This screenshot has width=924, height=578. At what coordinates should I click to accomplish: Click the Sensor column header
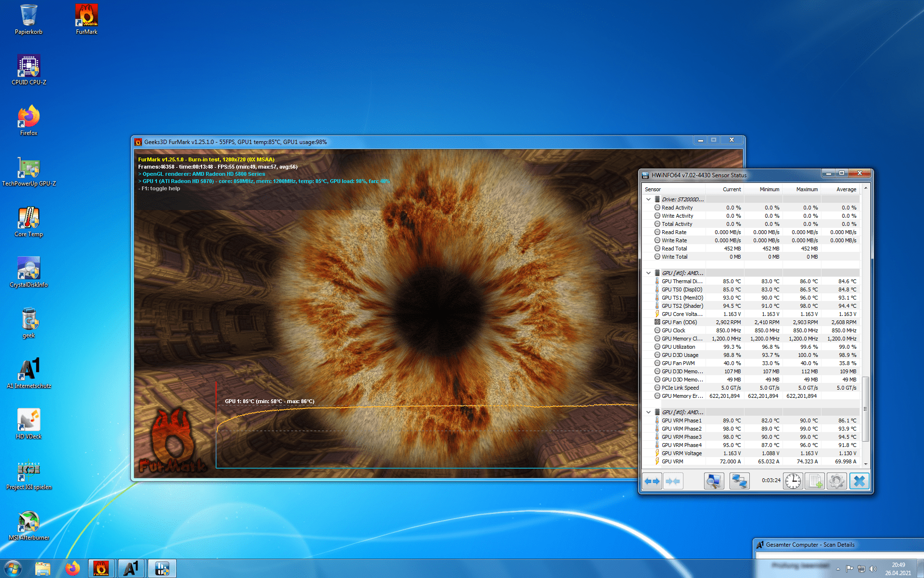tap(674, 189)
